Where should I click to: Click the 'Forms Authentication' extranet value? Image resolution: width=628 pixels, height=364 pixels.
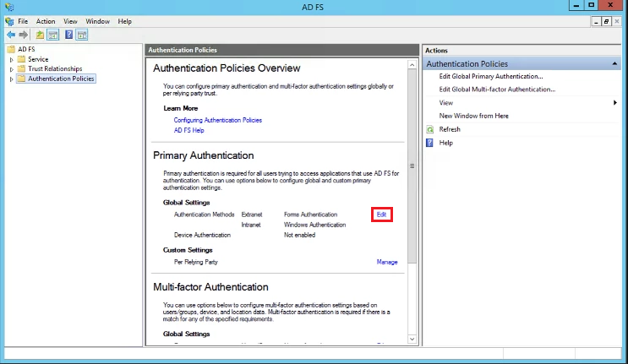coord(310,215)
